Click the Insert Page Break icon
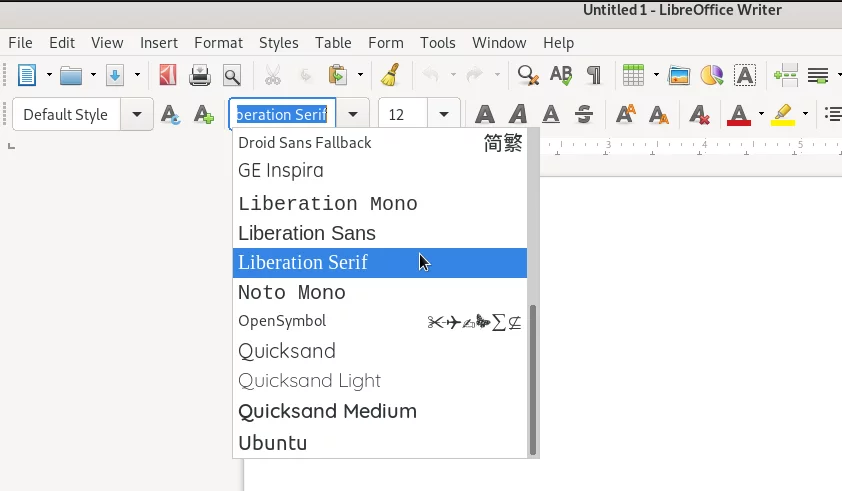This screenshot has width=842, height=491. pos(786,75)
